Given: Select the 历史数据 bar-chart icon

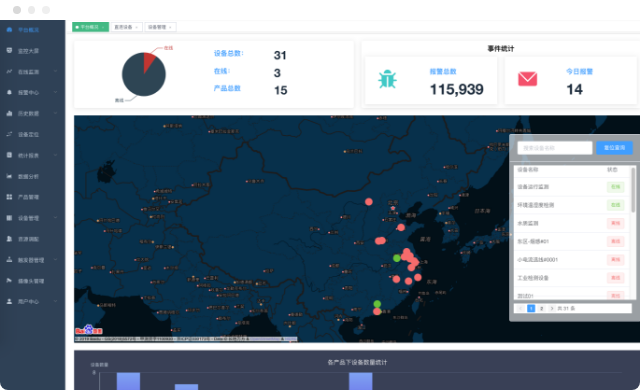Looking at the screenshot, I should (9, 113).
